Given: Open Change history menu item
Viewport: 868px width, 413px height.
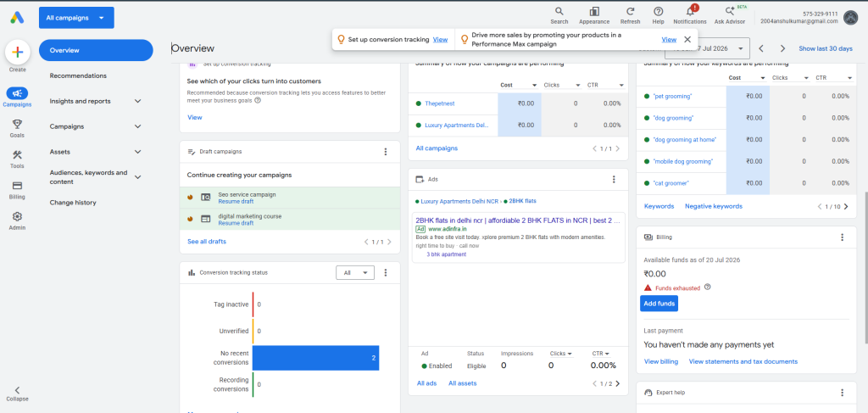Looking at the screenshot, I should [73, 203].
